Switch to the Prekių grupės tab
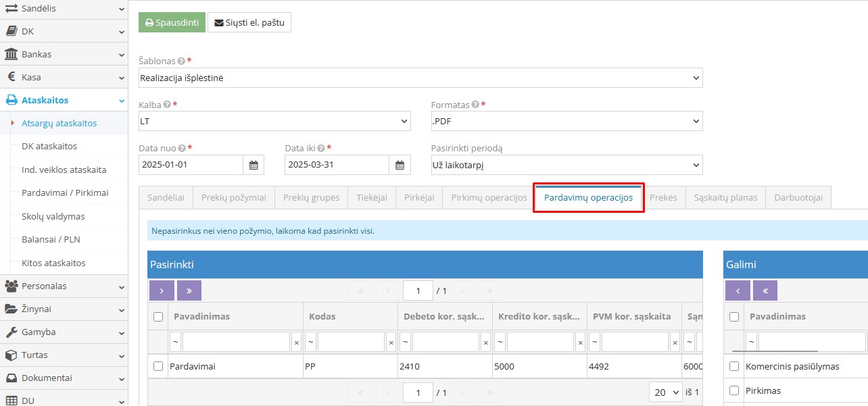The image size is (868, 406). (311, 198)
